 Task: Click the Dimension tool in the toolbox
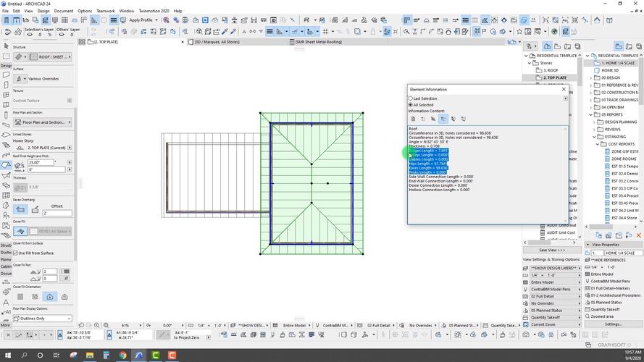(x=6, y=282)
